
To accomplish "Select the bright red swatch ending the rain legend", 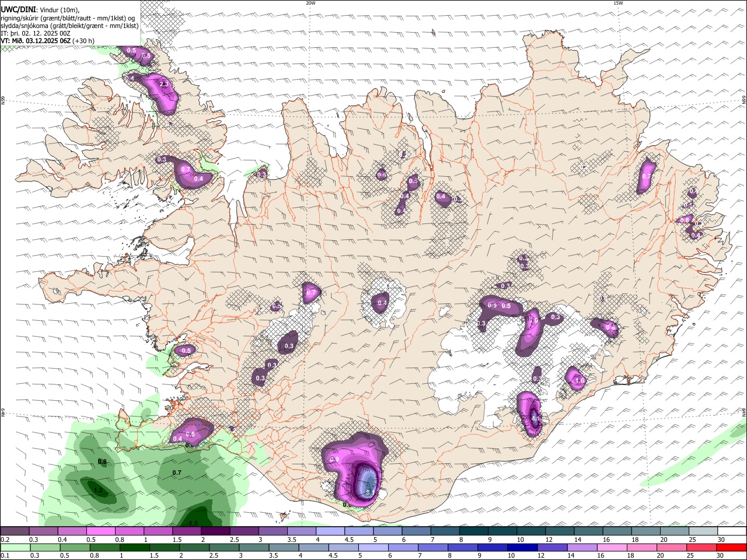I will tap(731, 547).
